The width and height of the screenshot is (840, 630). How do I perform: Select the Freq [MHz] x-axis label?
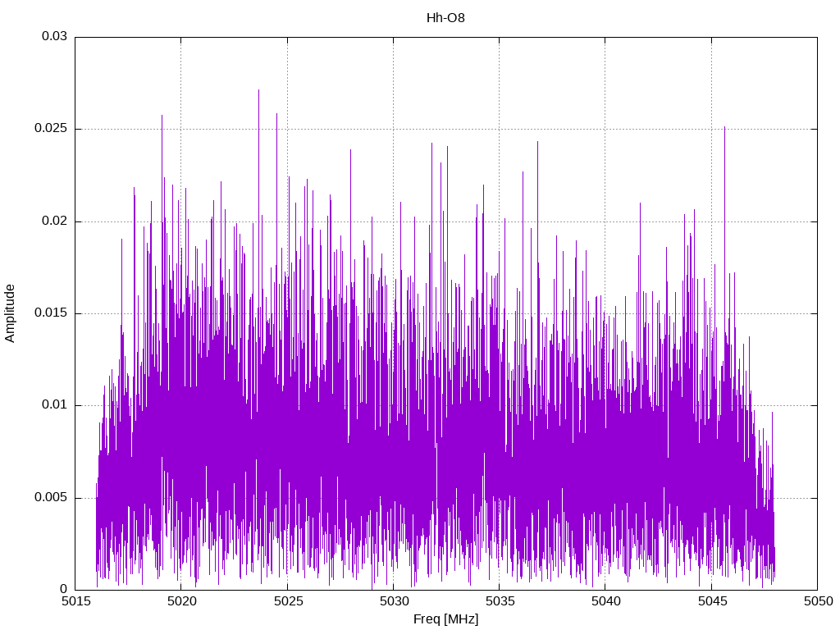[445, 619]
